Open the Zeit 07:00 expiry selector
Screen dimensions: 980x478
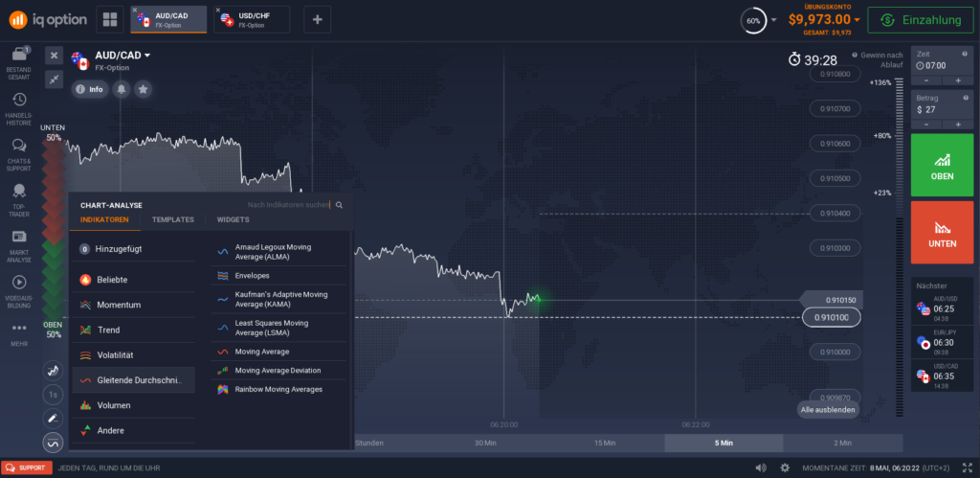942,60
